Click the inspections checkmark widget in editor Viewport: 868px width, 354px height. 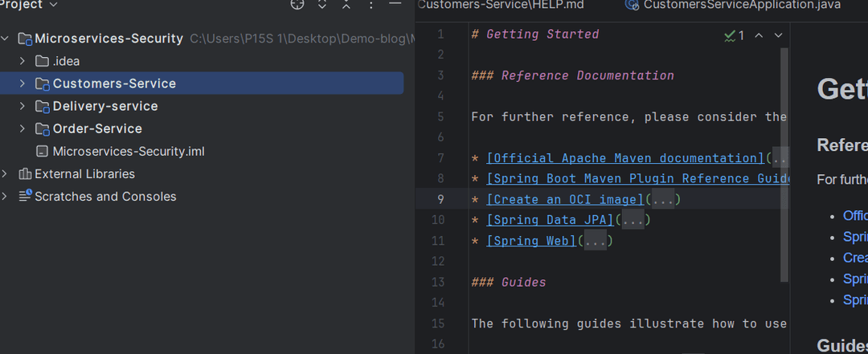[x=734, y=35]
